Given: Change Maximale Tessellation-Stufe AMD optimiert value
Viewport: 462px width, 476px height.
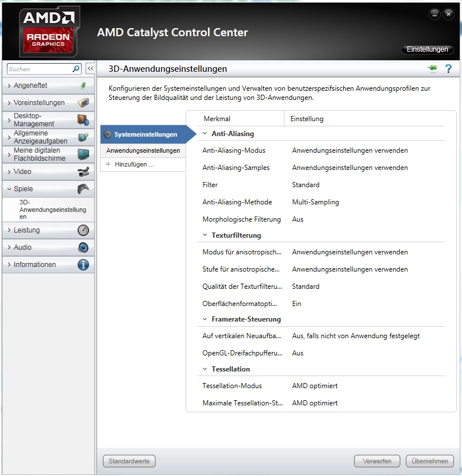Looking at the screenshot, I should pyautogui.click(x=315, y=403).
